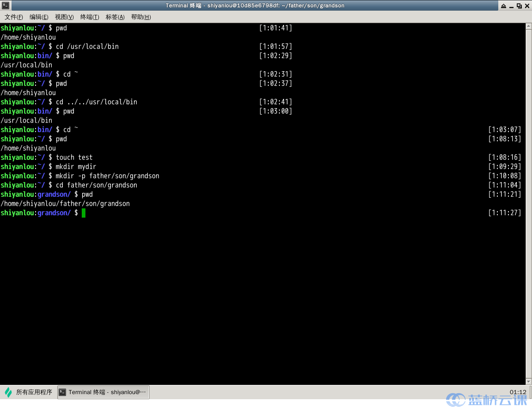Click the terminal scrollbar track
Screen dimensions: 532x414
pos(529,204)
